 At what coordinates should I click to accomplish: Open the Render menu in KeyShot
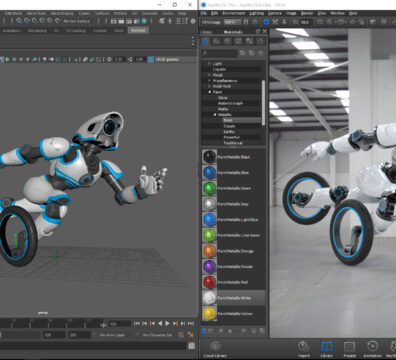pos(307,13)
